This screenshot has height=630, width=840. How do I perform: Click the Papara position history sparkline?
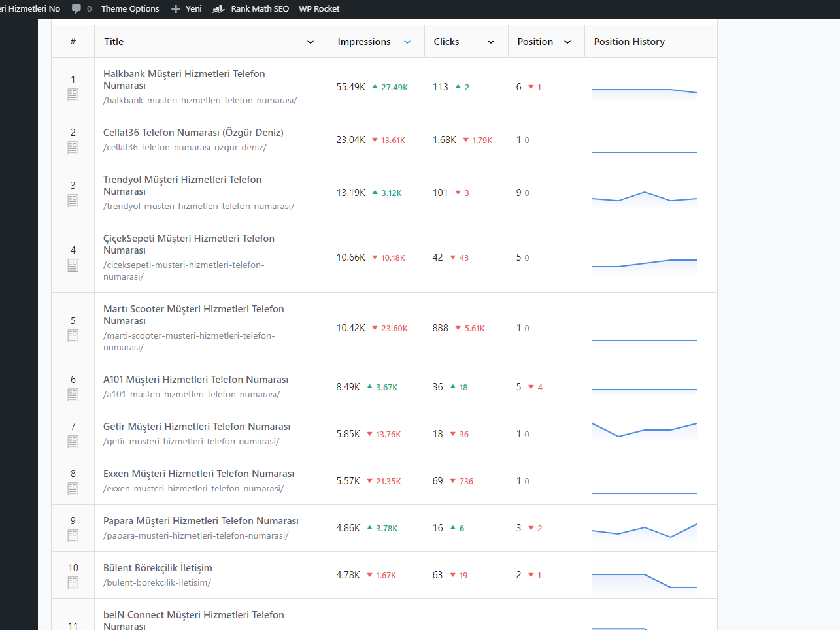[x=645, y=532]
